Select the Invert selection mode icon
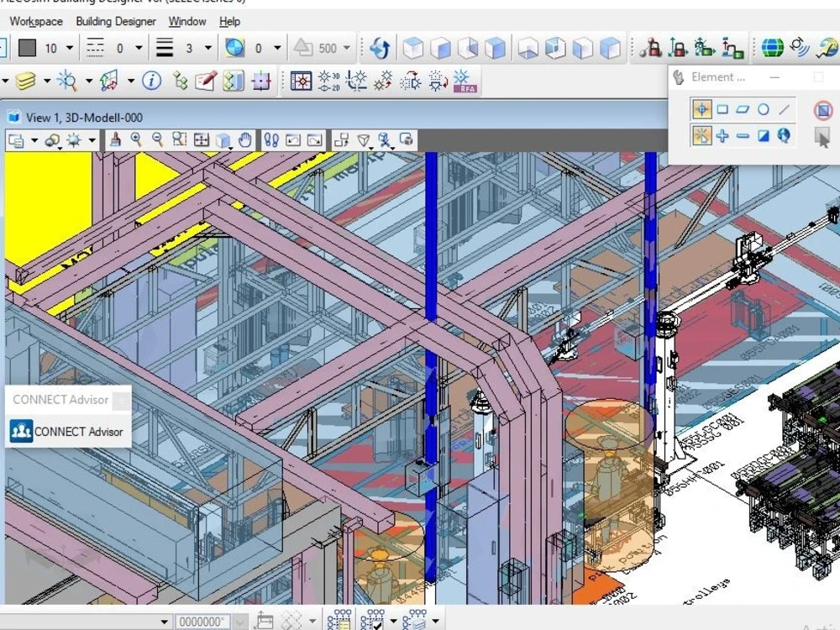This screenshot has width=840, height=630. 763,135
